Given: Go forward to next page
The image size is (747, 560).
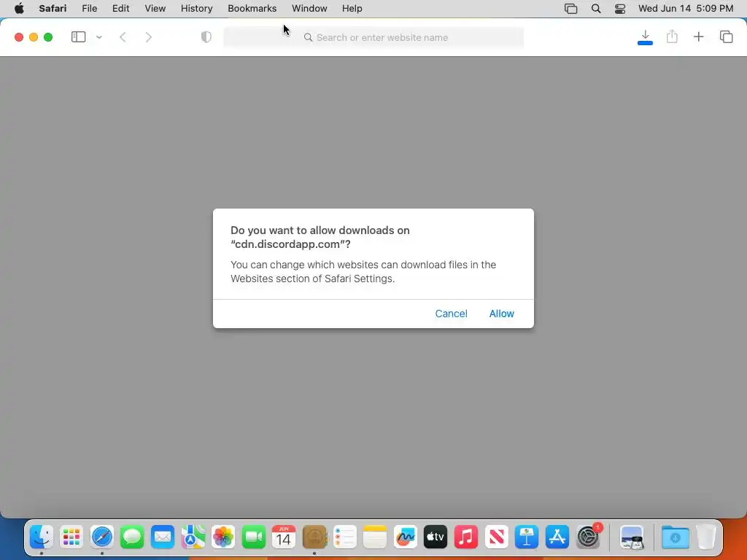Looking at the screenshot, I should (x=148, y=36).
